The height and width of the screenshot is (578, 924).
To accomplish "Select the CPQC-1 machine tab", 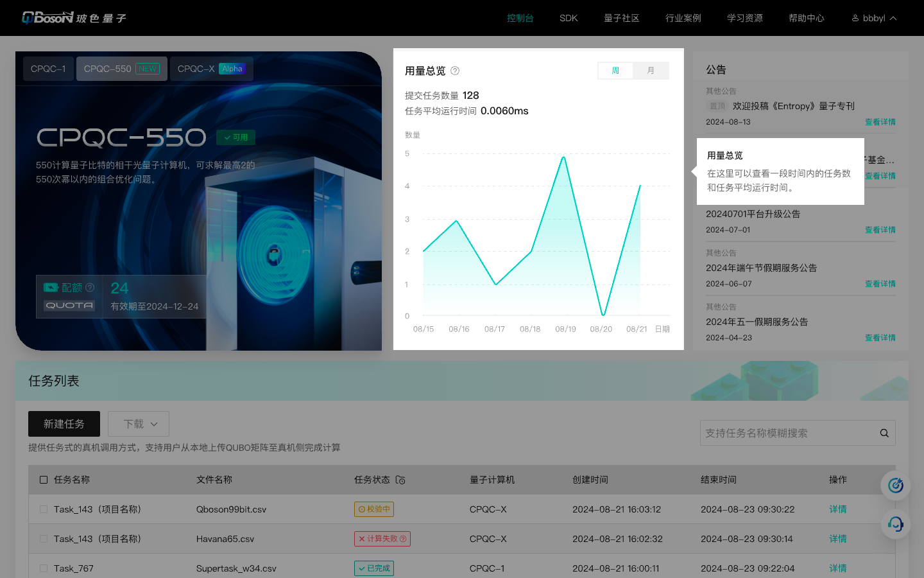I will (x=48, y=69).
